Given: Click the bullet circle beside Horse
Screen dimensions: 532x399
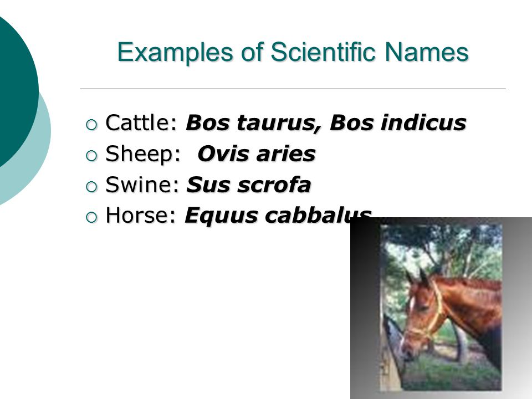Looking at the screenshot, I should click(x=91, y=217).
